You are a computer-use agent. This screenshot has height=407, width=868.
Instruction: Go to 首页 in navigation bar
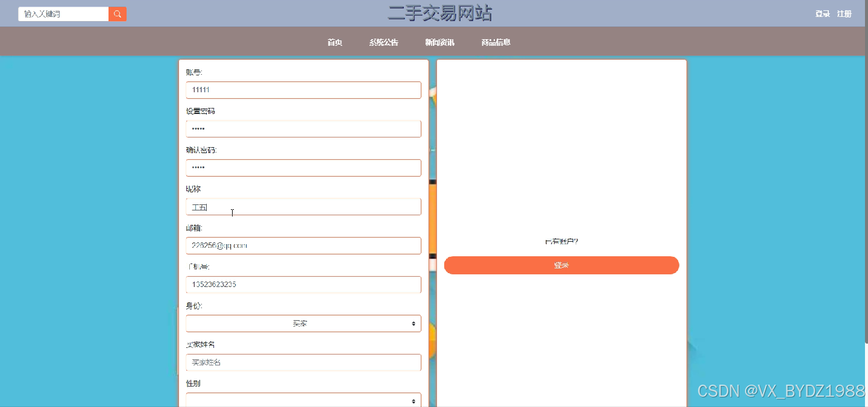pos(335,42)
